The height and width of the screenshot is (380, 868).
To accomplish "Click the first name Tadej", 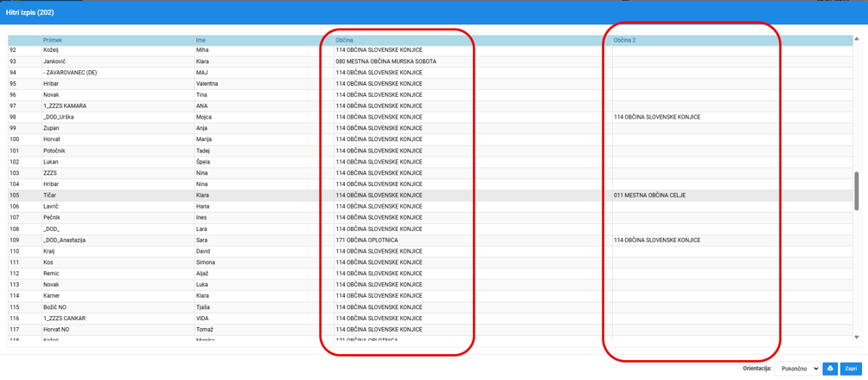I will tap(203, 150).
